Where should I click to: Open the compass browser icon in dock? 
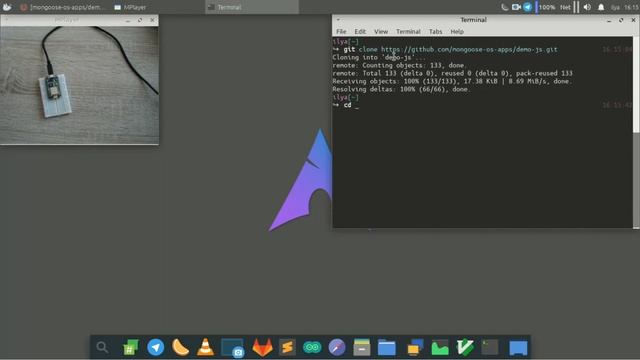337,347
